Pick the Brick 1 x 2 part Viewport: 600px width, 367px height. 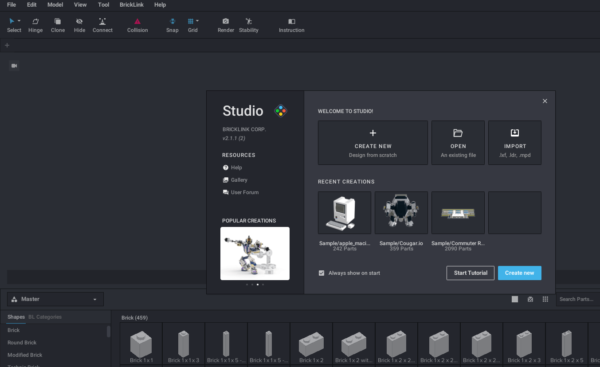tap(311, 343)
